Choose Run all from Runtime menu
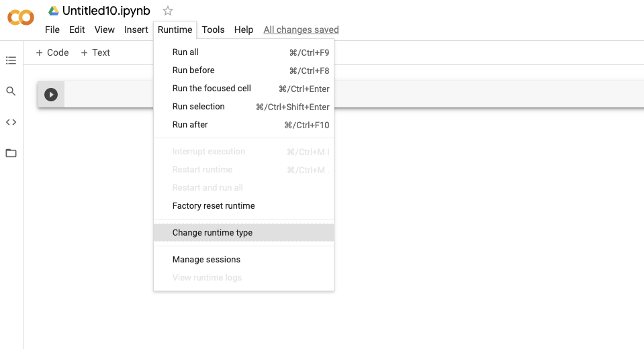 tap(185, 52)
